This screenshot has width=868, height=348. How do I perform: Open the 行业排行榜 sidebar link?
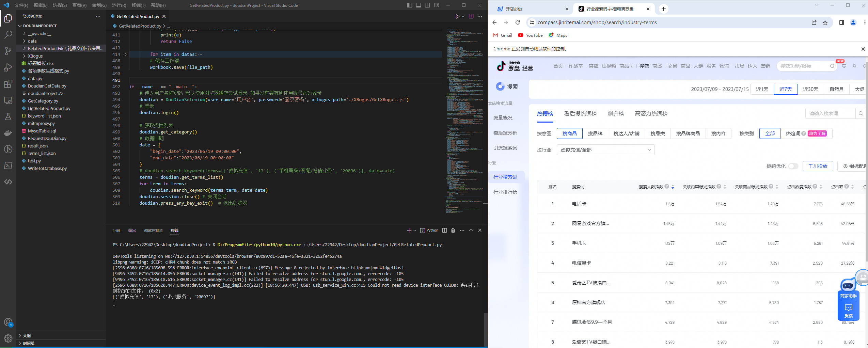coord(505,192)
